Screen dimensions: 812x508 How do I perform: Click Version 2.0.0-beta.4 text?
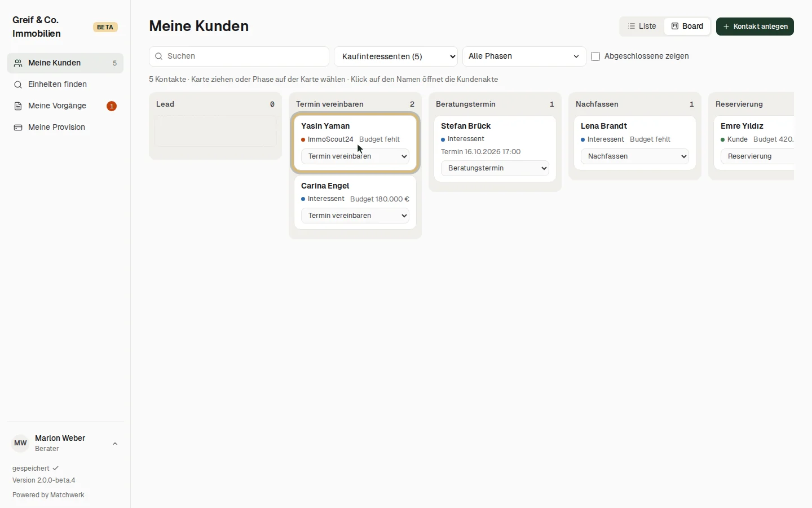(44, 480)
